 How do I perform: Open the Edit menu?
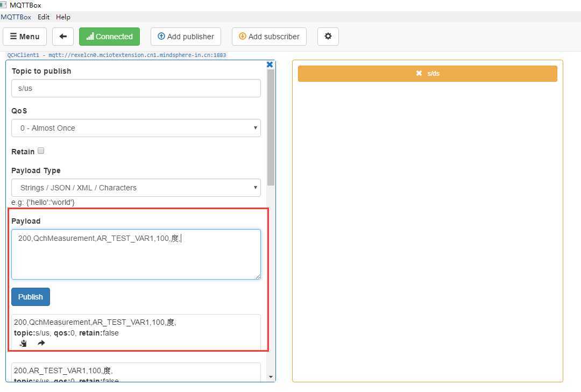pyautogui.click(x=44, y=17)
